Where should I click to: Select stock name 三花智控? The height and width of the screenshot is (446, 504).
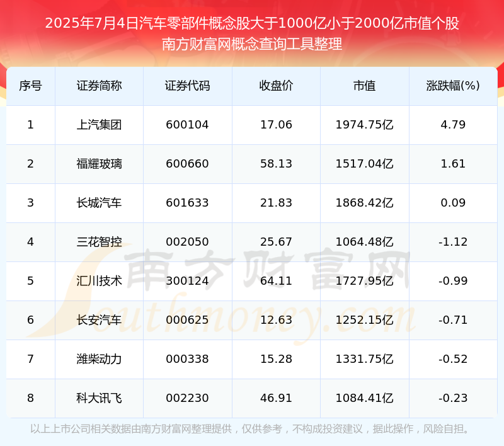tap(99, 242)
